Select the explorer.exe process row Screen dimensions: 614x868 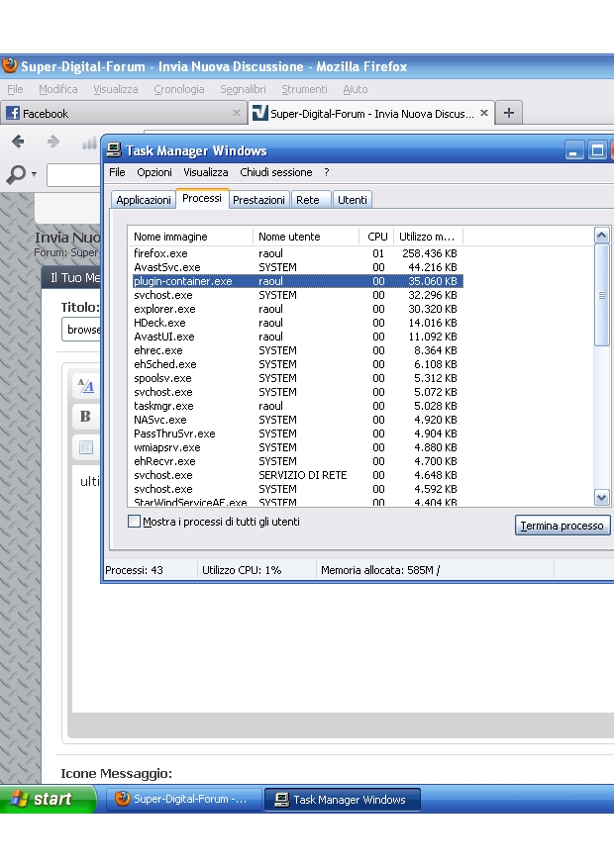pos(164,309)
